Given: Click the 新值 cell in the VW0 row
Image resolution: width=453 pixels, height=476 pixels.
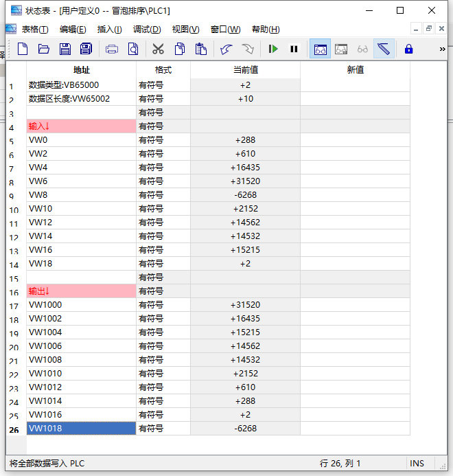Looking at the screenshot, I should [x=356, y=140].
